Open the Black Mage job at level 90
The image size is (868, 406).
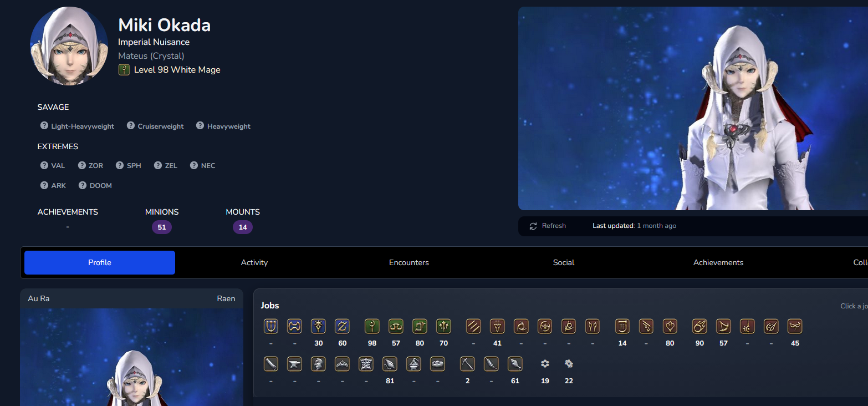(x=699, y=326)
